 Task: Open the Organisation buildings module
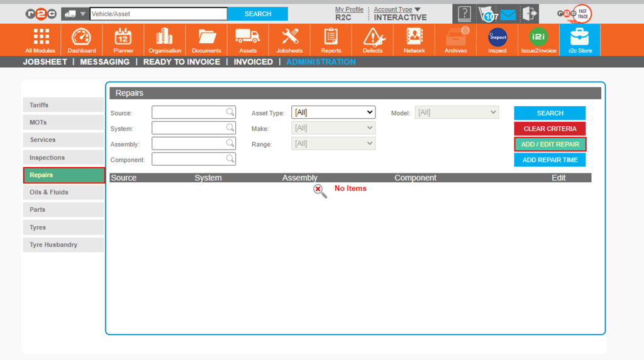click(165, 40)
